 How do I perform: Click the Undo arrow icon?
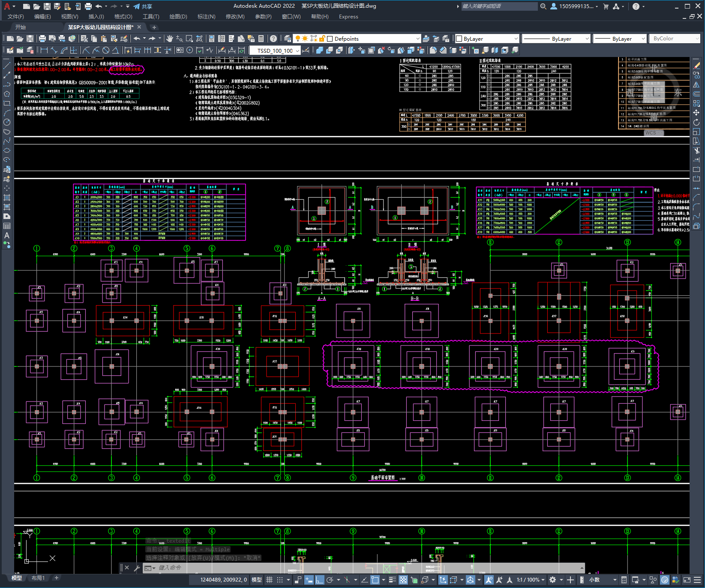137,39
